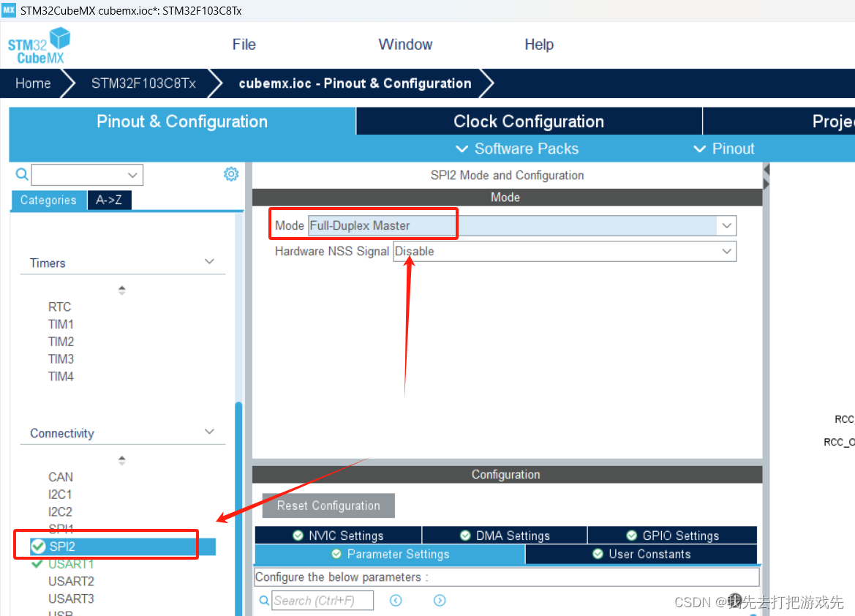
Task: Select TIM2 in Timers list
Action: point(61,342)
